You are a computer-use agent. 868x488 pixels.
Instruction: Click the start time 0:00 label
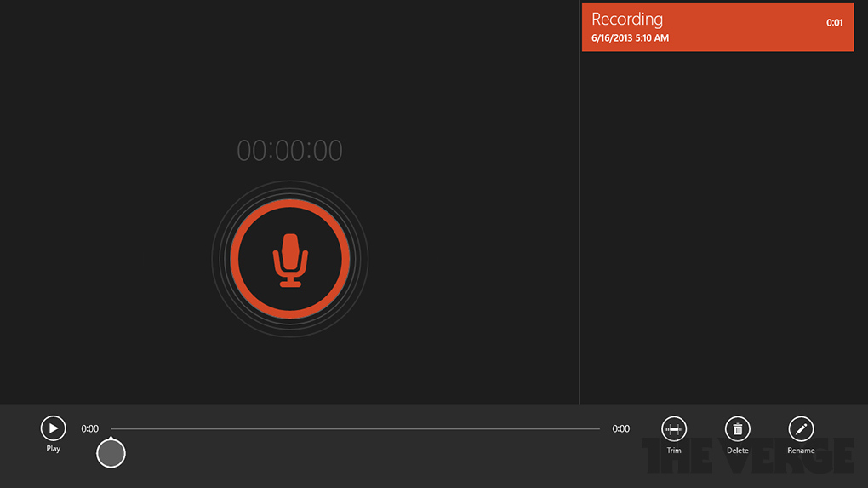90,429
